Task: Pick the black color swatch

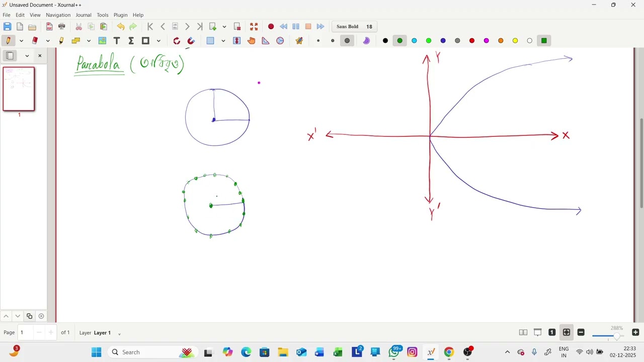Action: coord(385,41)
